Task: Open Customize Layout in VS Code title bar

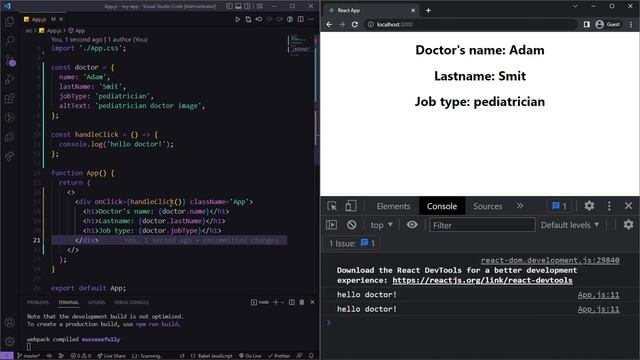Action: (x=260, y=6)
